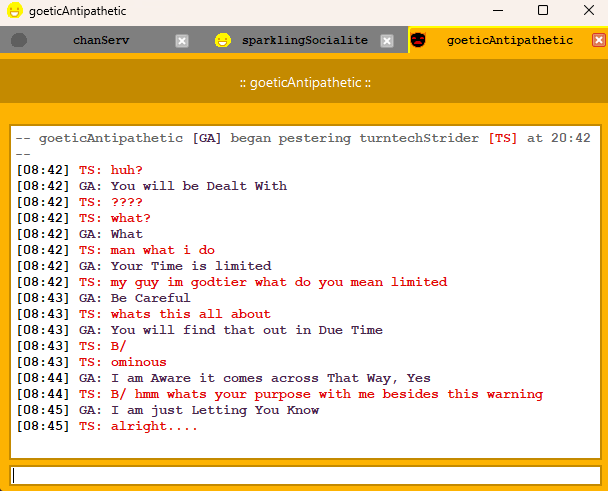Switch to the chanServ tab
The width and height of the screenshot is (608, 491).
pos(101,40)
